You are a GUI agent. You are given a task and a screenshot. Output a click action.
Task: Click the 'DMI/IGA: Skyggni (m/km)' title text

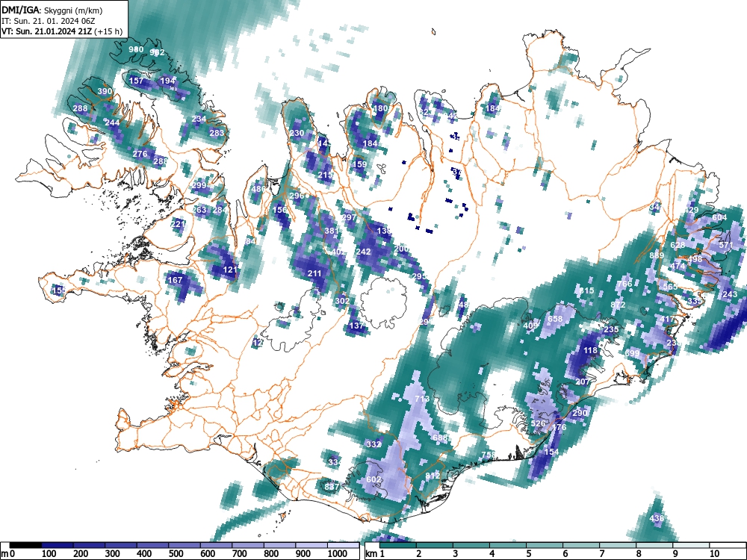coord(52,10)
